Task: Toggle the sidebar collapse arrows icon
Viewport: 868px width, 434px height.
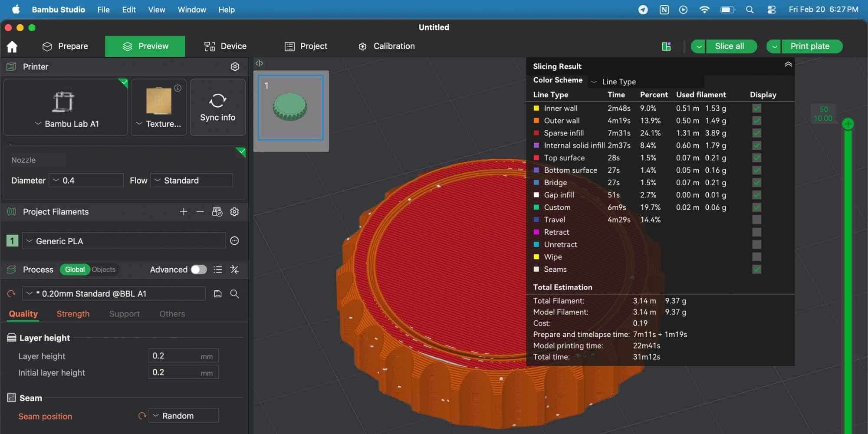Action: coord(259,63)
